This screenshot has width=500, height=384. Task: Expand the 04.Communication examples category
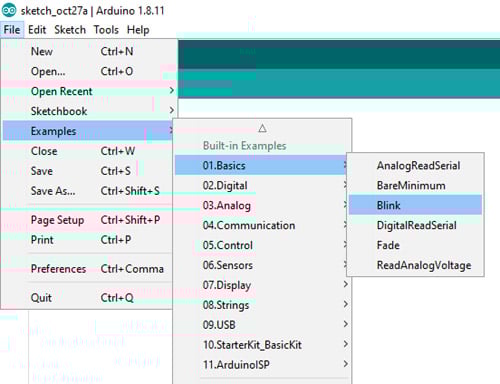point(262,225)
